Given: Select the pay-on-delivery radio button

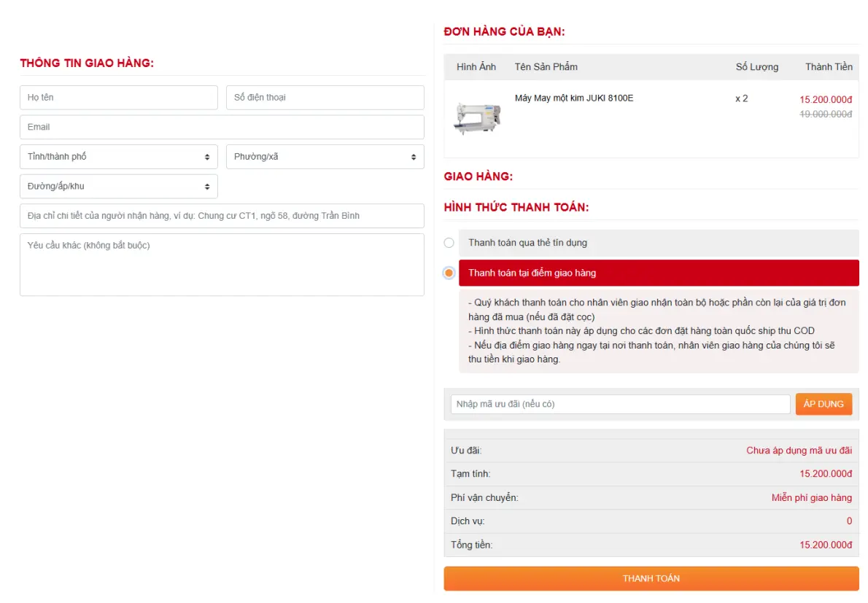Looking at the screenshot, I should pyautogui.click(x=449, y=273).
